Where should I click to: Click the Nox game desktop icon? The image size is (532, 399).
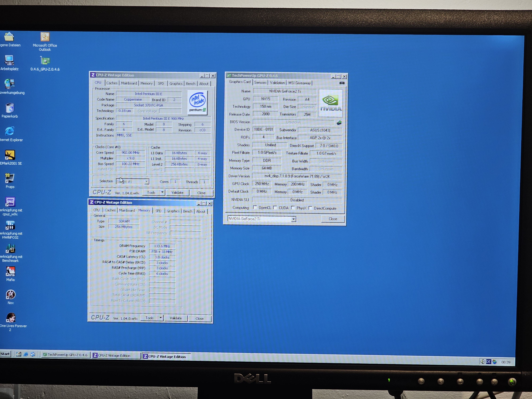click(x=11, y=295)
